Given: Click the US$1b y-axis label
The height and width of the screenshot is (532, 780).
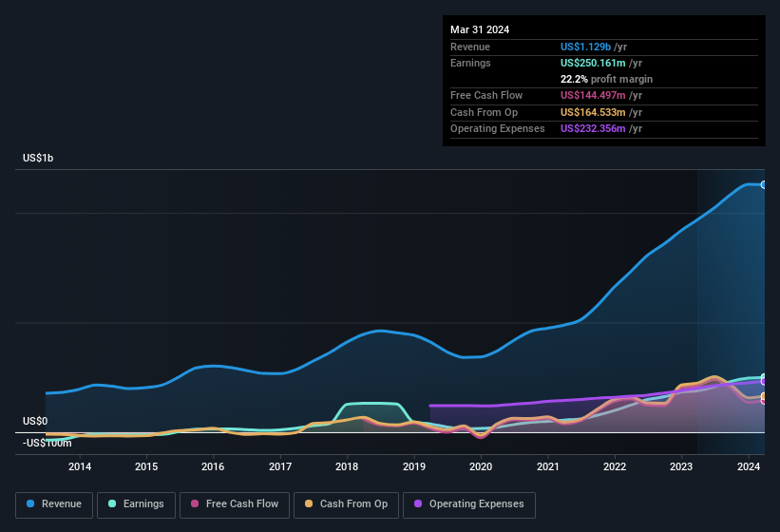Looking at the screenshot, I should pyautogui.click(x=38, y=158).
